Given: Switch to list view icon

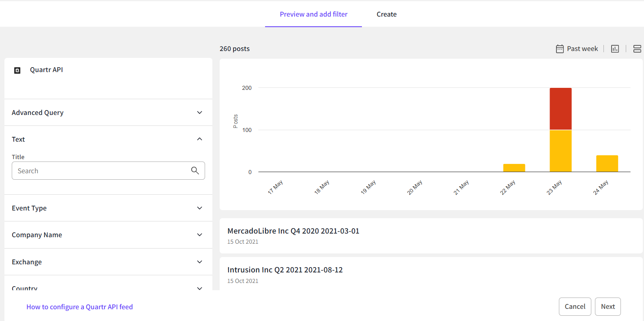Looking at the screenshot, I should (x=637, y=49).
